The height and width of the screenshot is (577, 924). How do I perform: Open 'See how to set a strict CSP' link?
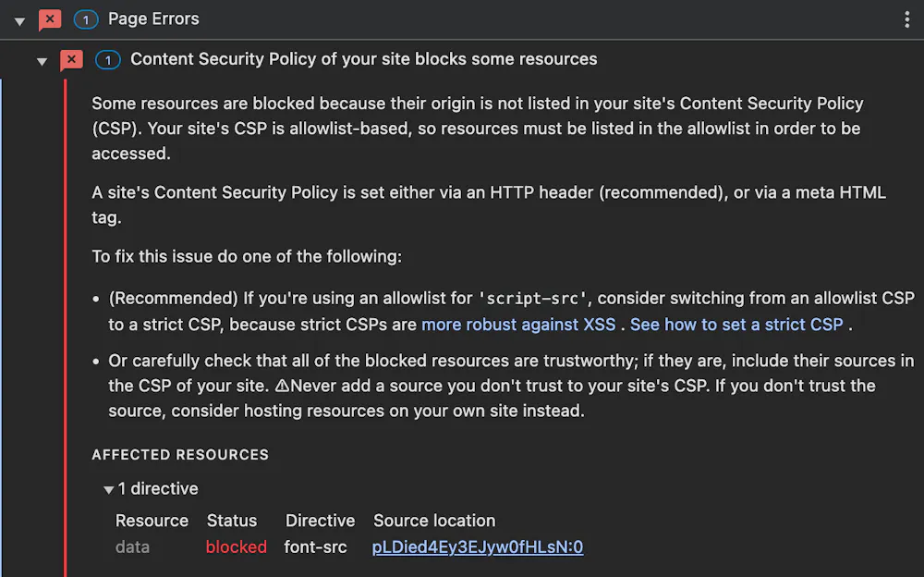pos(736,325)
